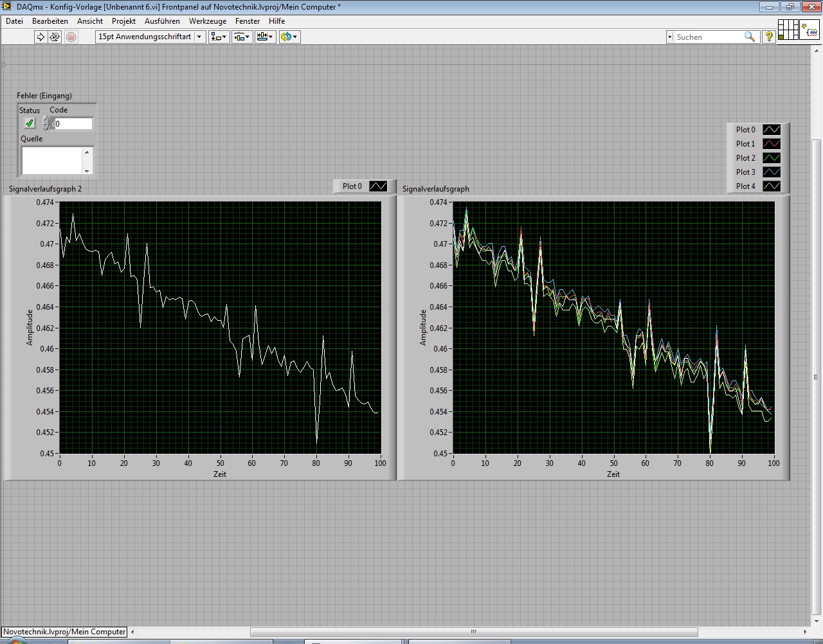823x644 pixels.
Task: Click the Quelle label
Action: click(x=32, y=139)
